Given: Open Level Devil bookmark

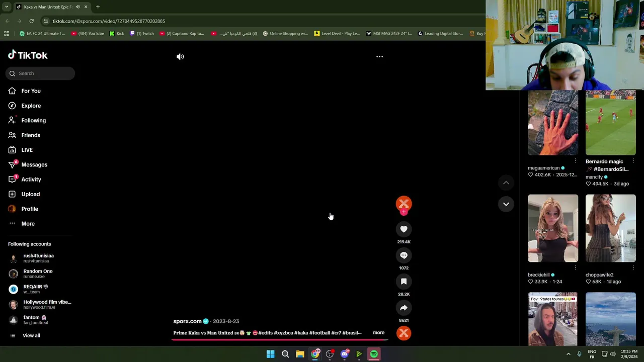Looking at the screenshot, I should [337, 34].
